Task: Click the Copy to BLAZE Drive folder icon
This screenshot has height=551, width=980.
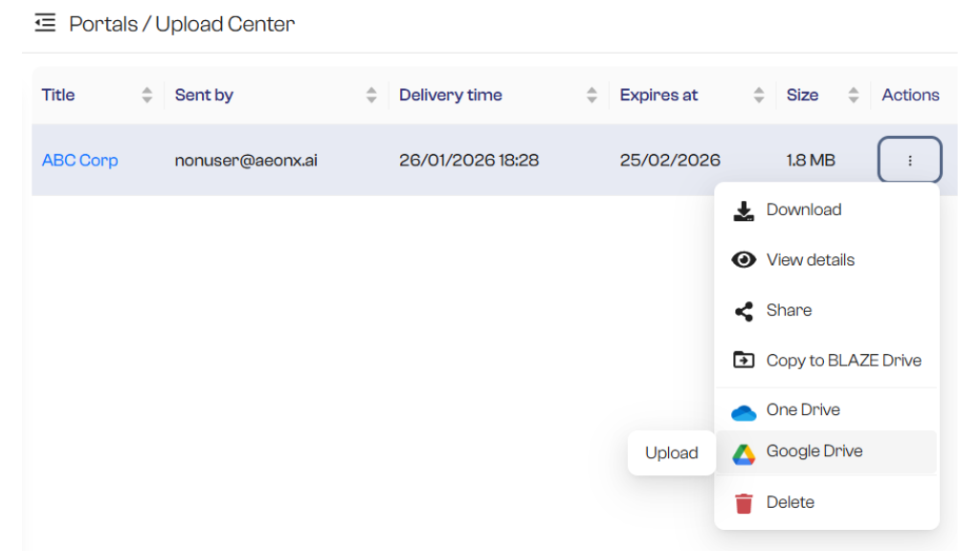Action: (x=744, y=360)
